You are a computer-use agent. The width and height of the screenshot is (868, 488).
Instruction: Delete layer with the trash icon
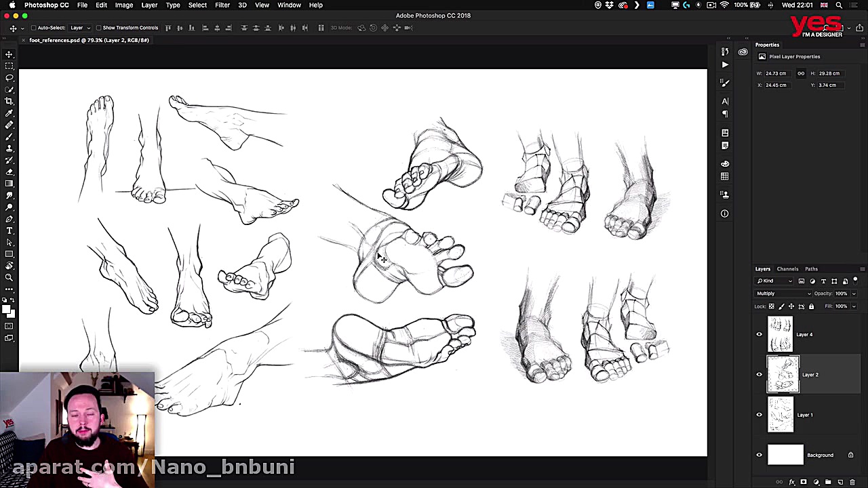coord(852,482)
